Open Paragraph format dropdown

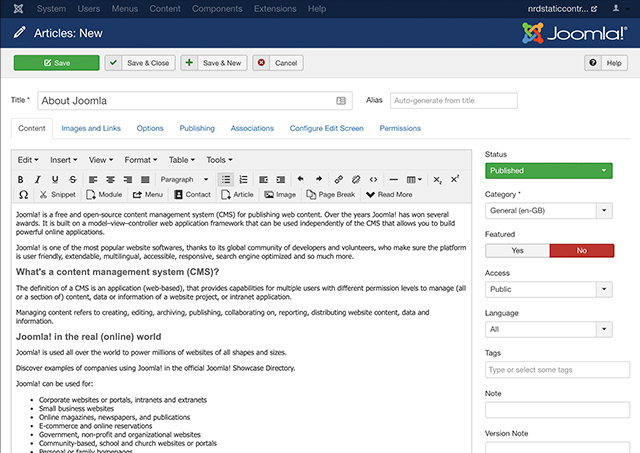(184, 180)
